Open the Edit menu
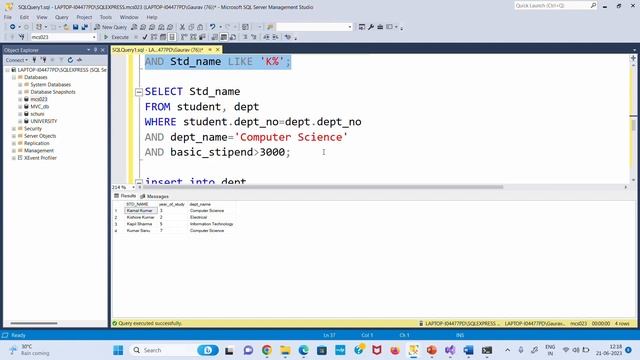640x360 pixels. click(24, 17)
